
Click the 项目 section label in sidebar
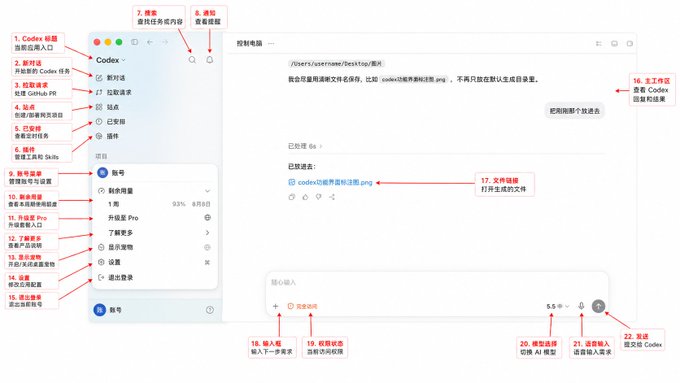(101, 156)
